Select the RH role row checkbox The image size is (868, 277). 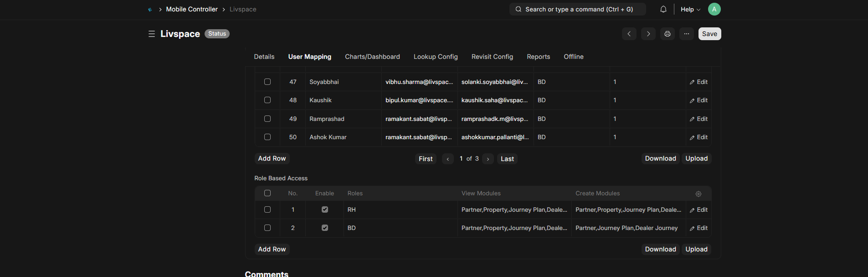(267, 209)
